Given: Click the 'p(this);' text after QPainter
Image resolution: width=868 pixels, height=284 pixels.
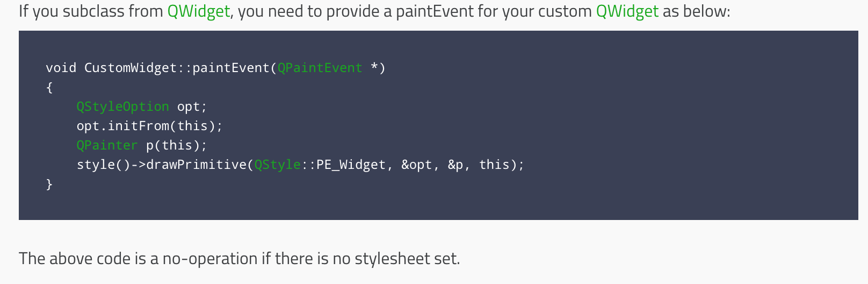Looking at the screenshot, I should tap(176, 145).
